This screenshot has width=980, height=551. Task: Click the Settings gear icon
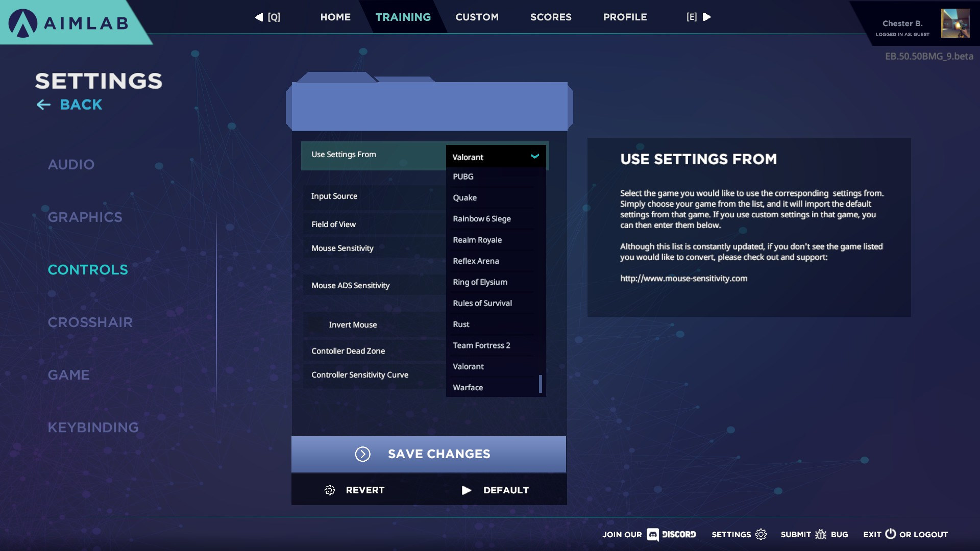(761, 534)
